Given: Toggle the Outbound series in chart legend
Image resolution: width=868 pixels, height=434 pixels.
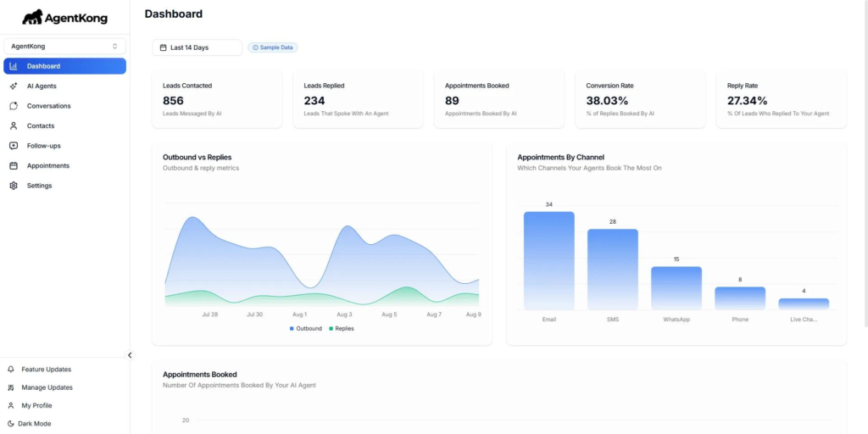Looking at the screenshot, I should [x=306, y=328].
